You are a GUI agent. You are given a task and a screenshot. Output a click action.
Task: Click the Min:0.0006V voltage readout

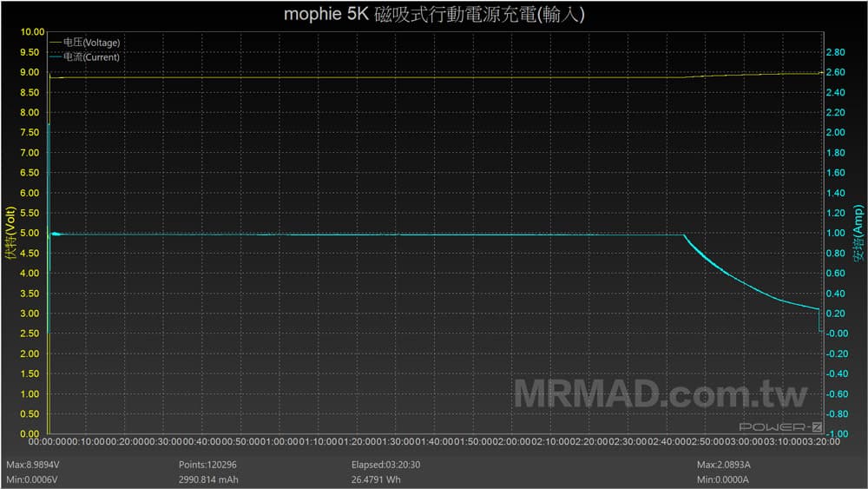[x=31, y=479]
